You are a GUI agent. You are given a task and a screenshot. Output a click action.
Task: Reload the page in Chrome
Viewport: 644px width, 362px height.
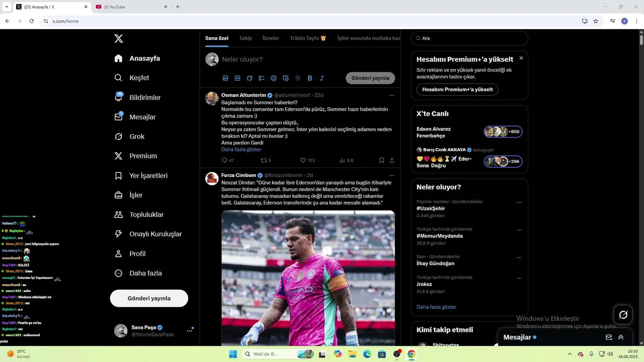(32, 21)
